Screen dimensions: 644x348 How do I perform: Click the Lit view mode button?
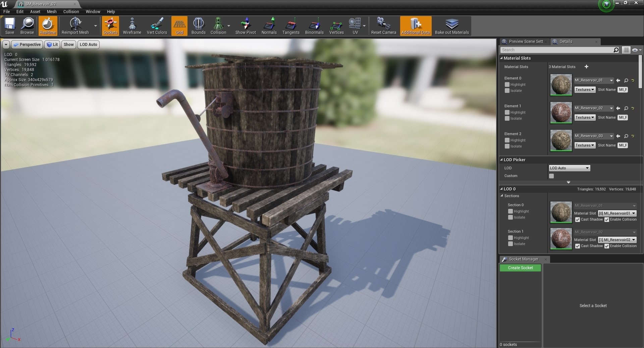tap(52, 45)
